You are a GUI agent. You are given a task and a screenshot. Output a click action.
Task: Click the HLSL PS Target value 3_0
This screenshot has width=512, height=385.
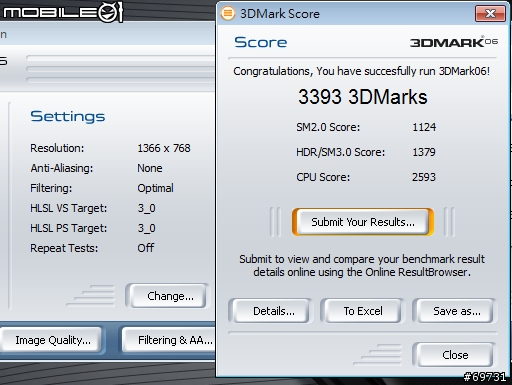(146, 228)
